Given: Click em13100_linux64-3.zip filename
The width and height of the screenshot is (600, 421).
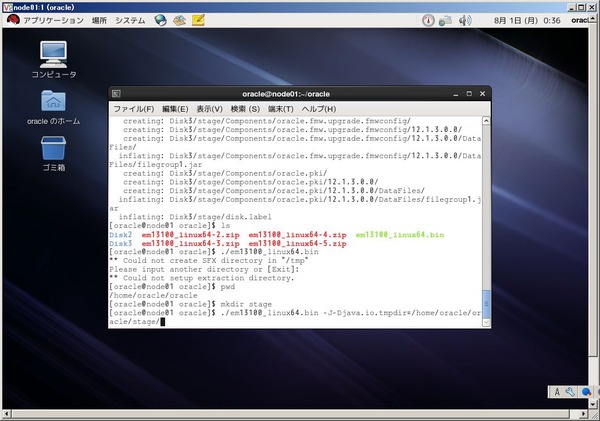Looking at the screenshot, I should click(191, 243).
